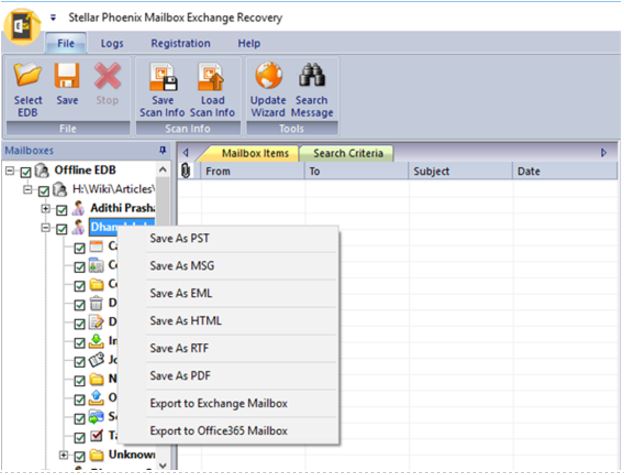This screenshot has height=475, width=624.
Task: Collapse the selected Dhan mailbox node
Action: click(45, 228)
